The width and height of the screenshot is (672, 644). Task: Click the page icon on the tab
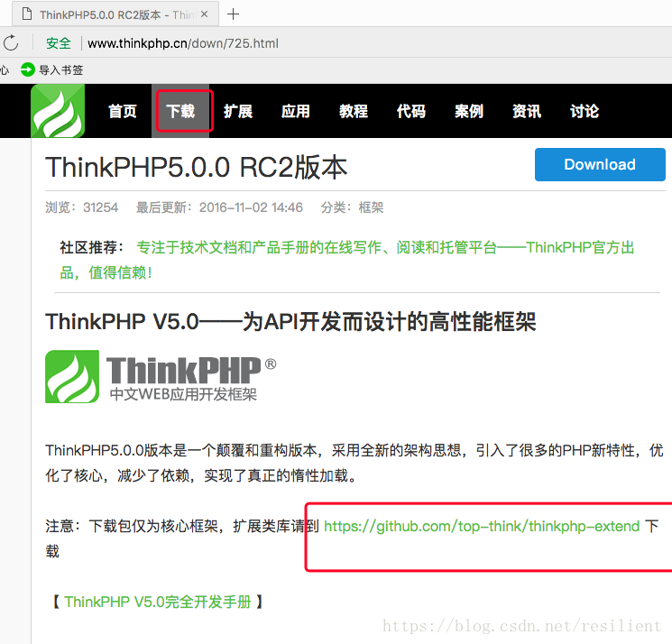(x=27, y=14)
